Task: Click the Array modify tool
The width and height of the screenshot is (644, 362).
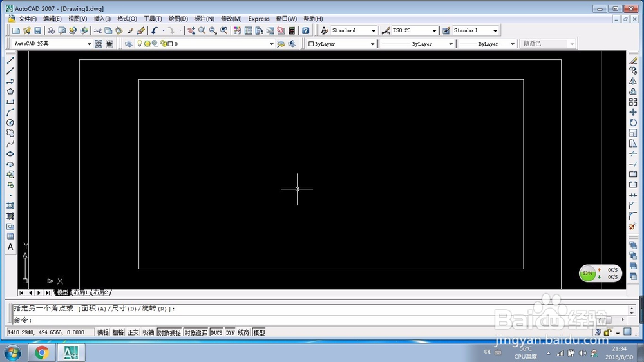Action: [633, 102]
